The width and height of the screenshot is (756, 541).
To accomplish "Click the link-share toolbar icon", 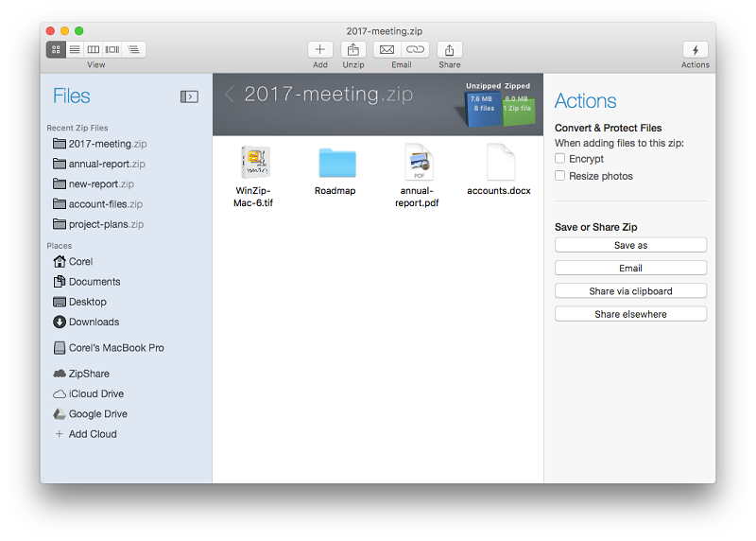I will point(415,49).
